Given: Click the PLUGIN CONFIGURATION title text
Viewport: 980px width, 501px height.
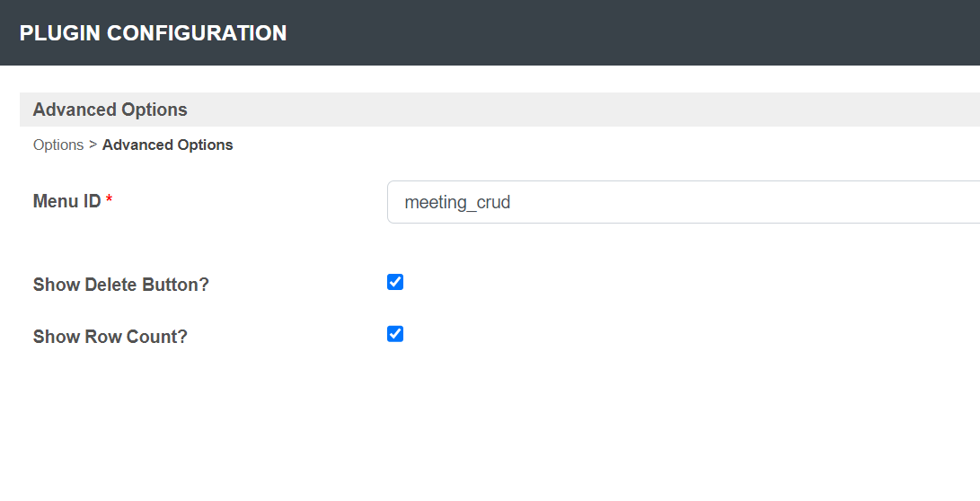Looking at the screenshot, I should pos(154,33).
